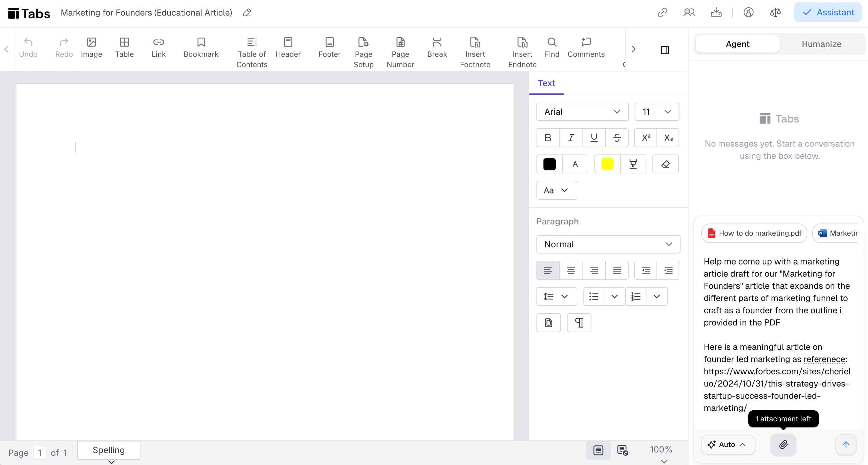Click the Spelling button

[x=108, y=450]
